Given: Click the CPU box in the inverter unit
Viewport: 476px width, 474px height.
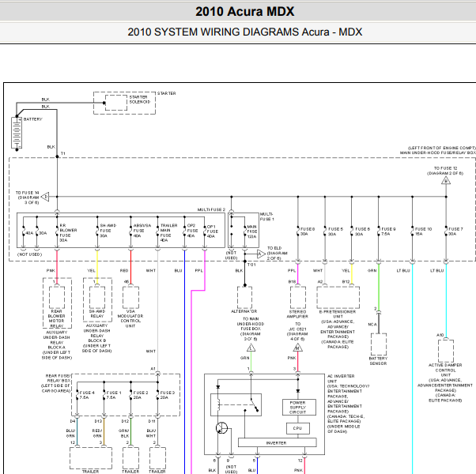Looking at the screenshot, I should click(298, 428).
